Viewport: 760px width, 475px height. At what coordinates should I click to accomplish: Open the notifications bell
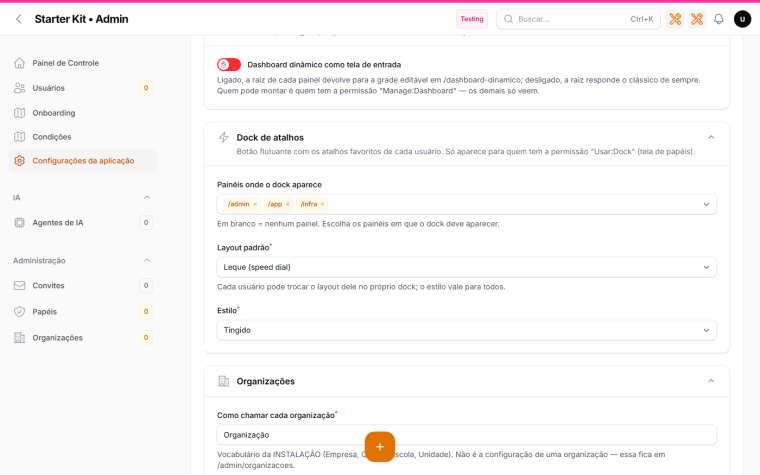[x=719, y=19]
